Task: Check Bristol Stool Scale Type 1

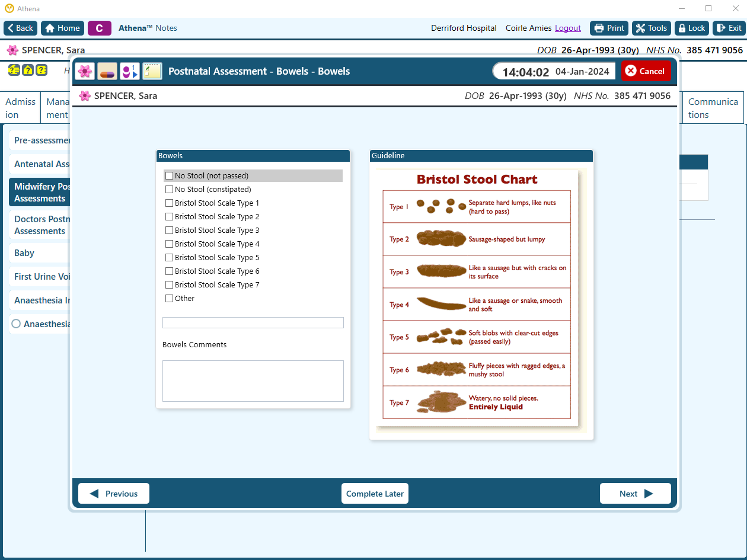Action: [170, 203]
